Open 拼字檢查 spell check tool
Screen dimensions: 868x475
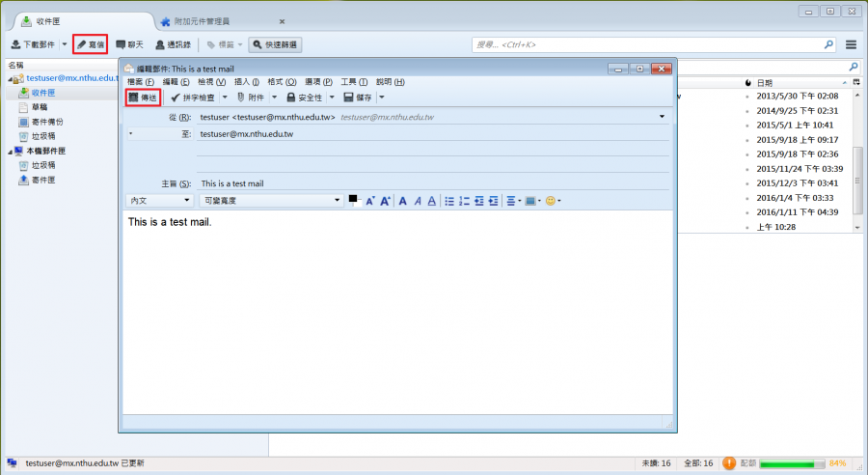[193, 98]
